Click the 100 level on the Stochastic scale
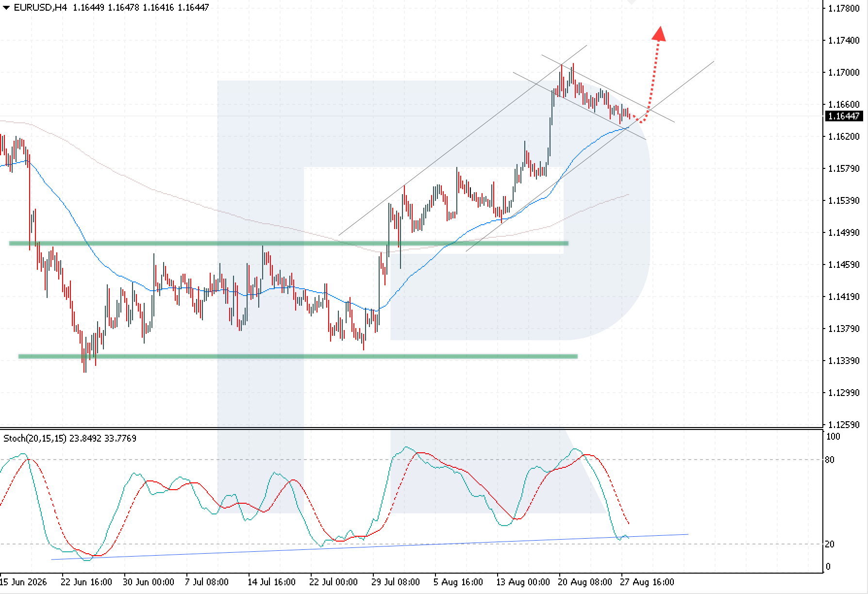Image resolution: width=868 pixels, height=594 pixels. [833, 436]
